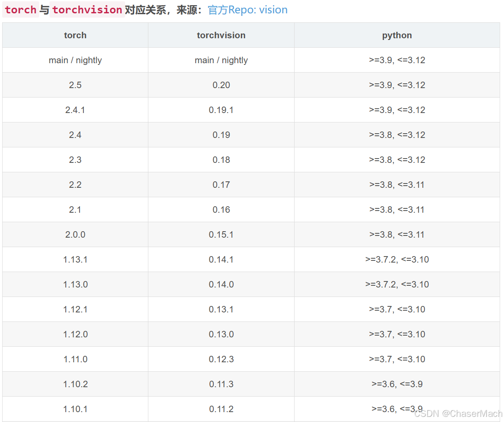Click torch version 2.5 cell
This screenshot has height=422, width=504.
[75, 85]
